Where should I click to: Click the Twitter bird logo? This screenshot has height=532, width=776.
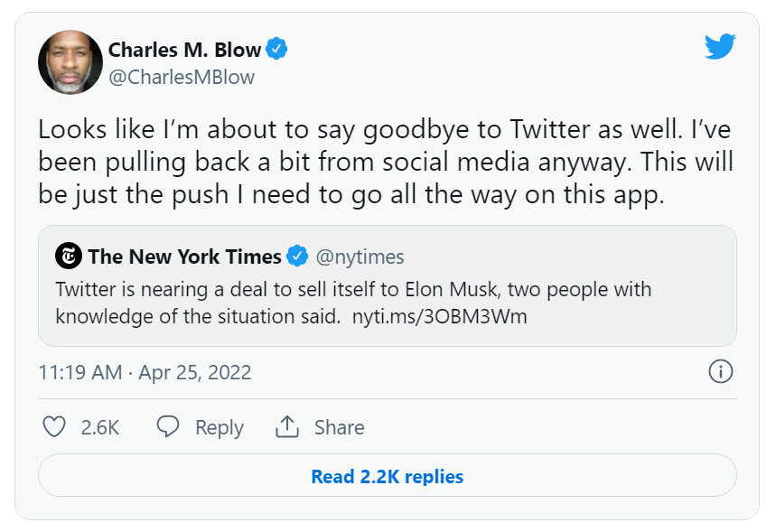click(x=720, y=46)
